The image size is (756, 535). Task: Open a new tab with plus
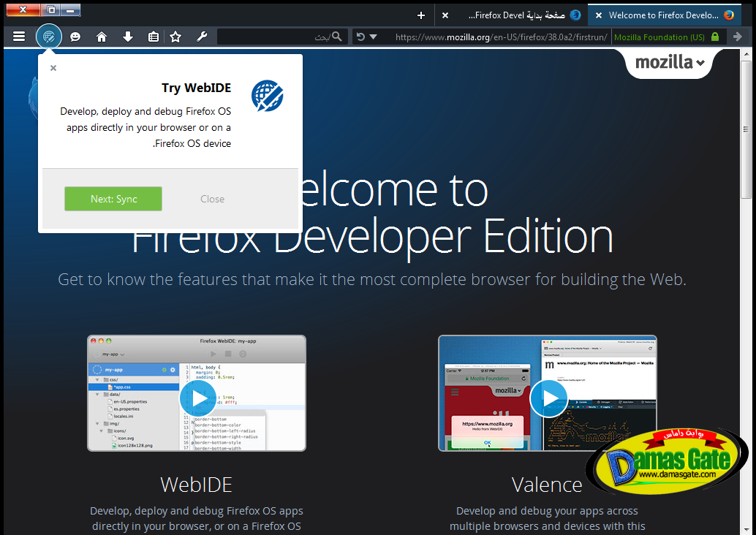point(421,15)
